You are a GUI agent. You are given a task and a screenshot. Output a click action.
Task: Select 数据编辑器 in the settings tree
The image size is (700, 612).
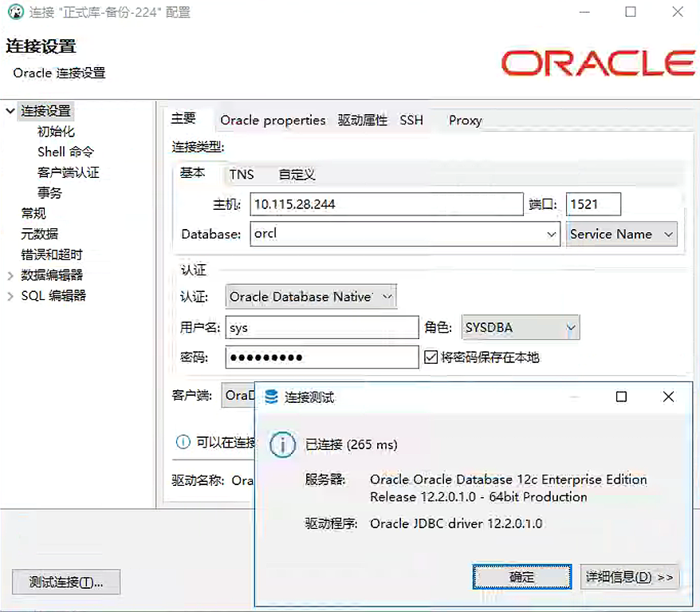[52, 275]
